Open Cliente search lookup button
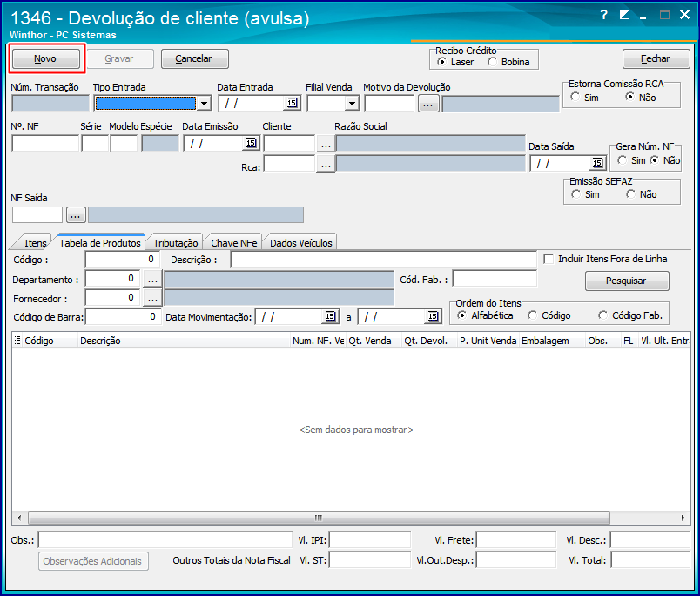700x596 pixels. pyautogui.click(x=326, y=144)
